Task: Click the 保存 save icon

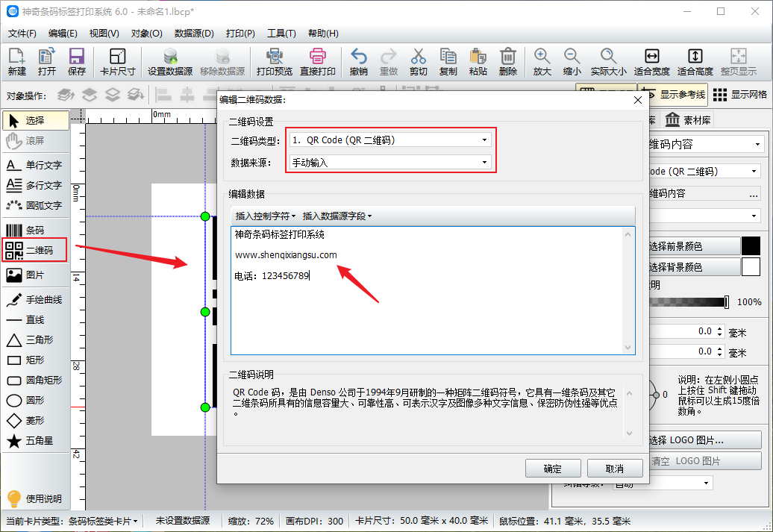Action: pos(76,62)
